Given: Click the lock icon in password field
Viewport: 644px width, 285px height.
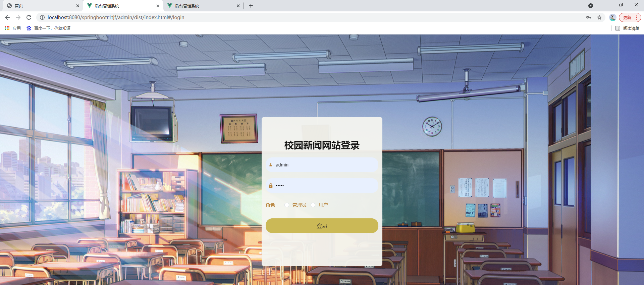Looking at the screenshot, I should [x=271, y=186].
